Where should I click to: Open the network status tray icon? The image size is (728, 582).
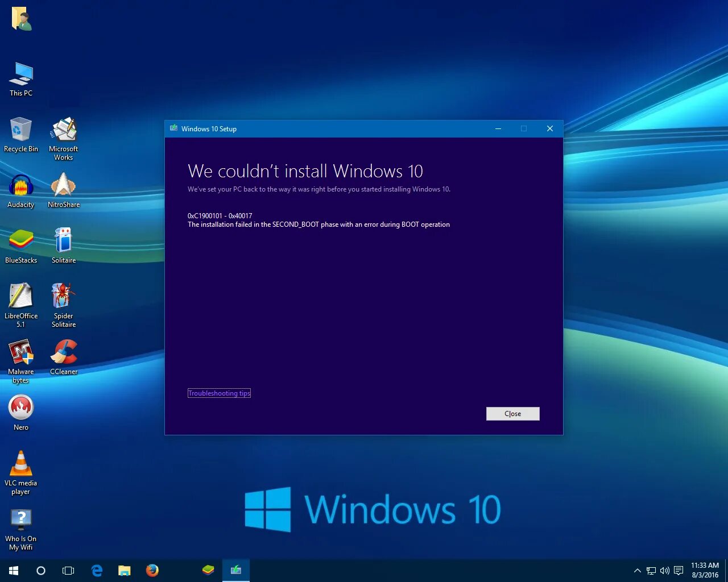(651, 571)
